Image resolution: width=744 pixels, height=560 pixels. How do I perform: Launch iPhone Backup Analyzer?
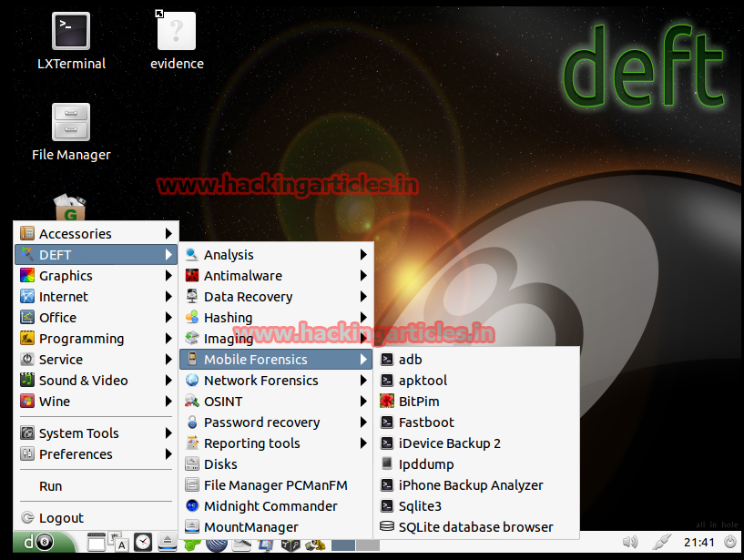click(x=476, y=485)
